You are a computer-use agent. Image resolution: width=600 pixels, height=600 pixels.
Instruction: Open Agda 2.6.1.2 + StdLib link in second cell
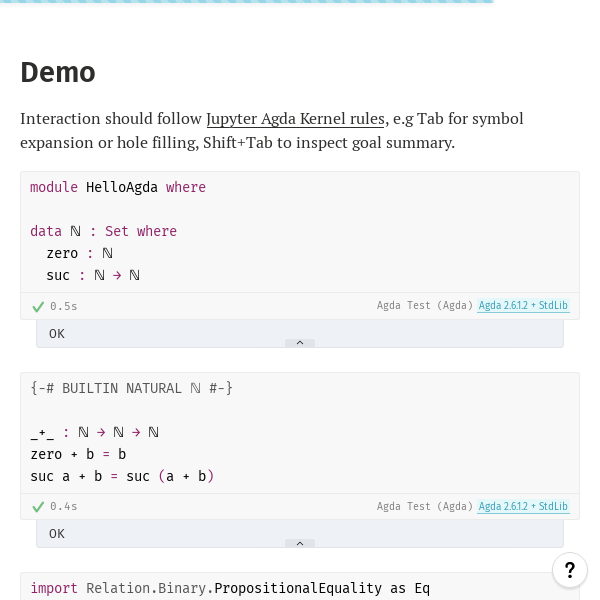(x=523, y=506)
